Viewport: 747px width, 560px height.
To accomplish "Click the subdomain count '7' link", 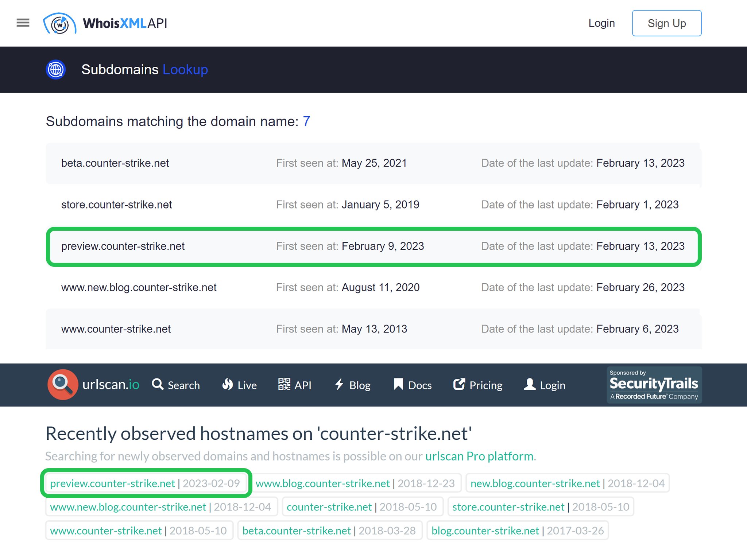I will click(x=306, y=121).
